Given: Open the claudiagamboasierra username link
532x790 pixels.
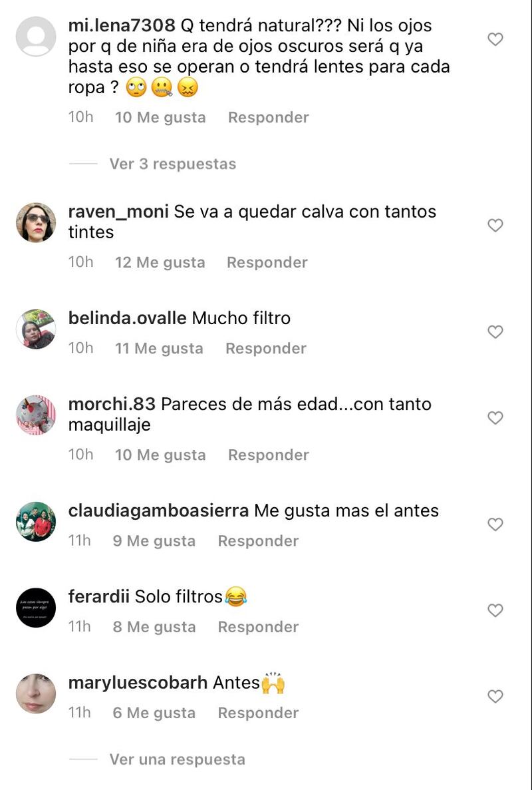Looking at the screenshot, I should (x=158, y=510).
